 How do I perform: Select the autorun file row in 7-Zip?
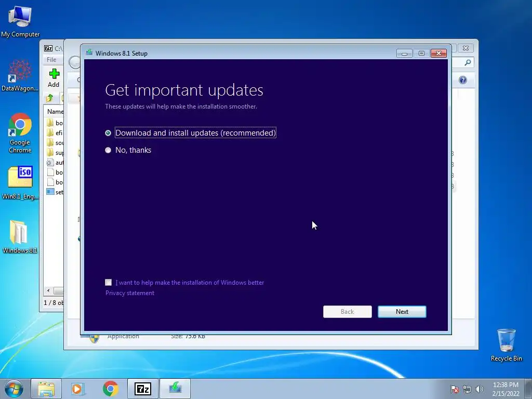[55, 163]
